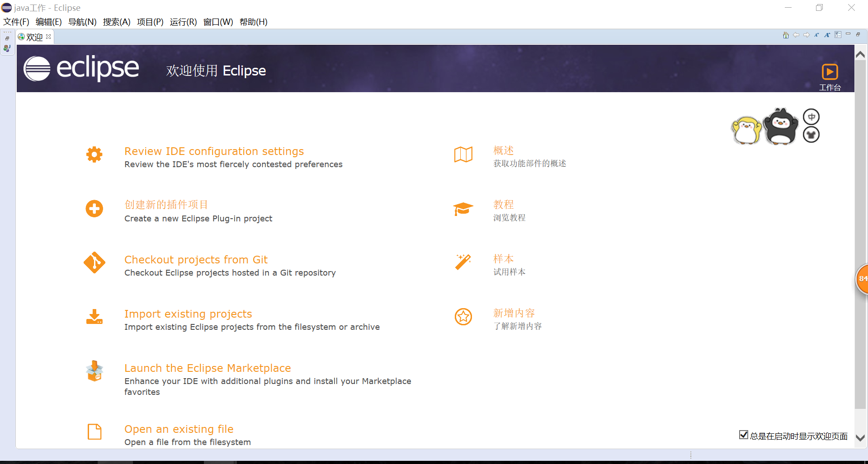
Task: Open the 运行(R) menu
Action: coord(184,22)
